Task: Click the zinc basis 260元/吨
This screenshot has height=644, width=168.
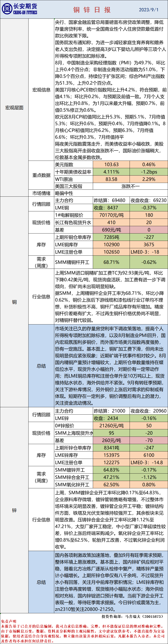Action: pos(111,441)
